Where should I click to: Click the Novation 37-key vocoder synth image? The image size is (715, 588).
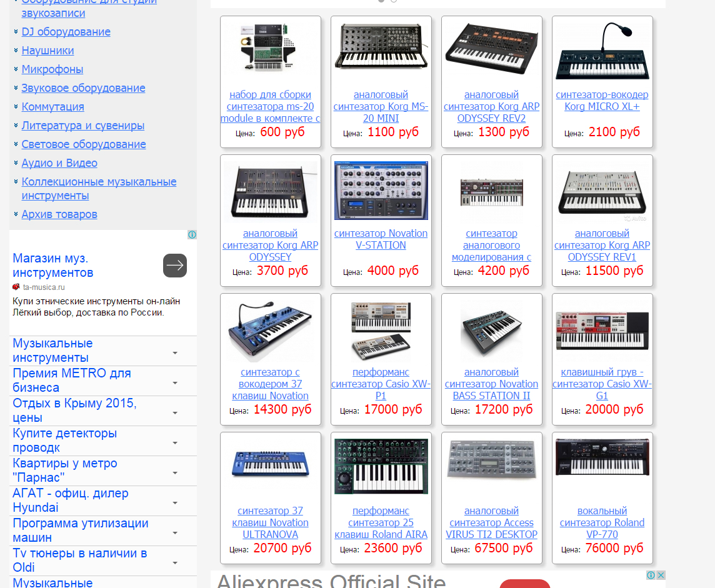(x=271, y=331)
